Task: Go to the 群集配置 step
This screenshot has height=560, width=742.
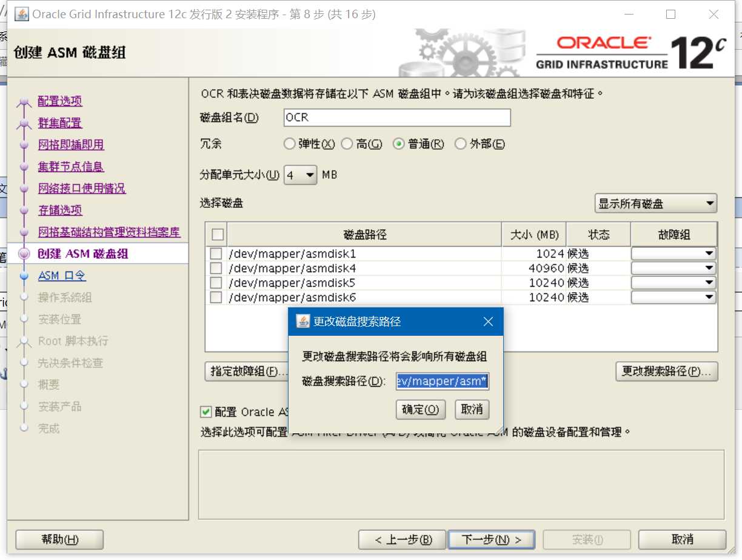Action: click(x=59, y=123)
